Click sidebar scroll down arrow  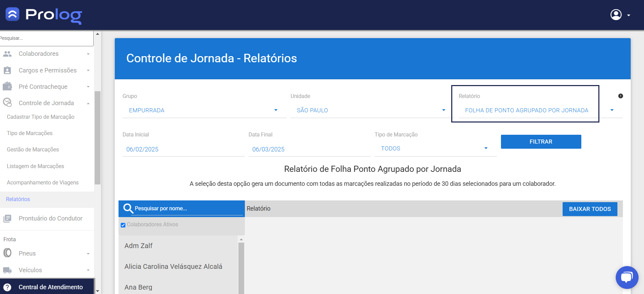click(98, 291)
